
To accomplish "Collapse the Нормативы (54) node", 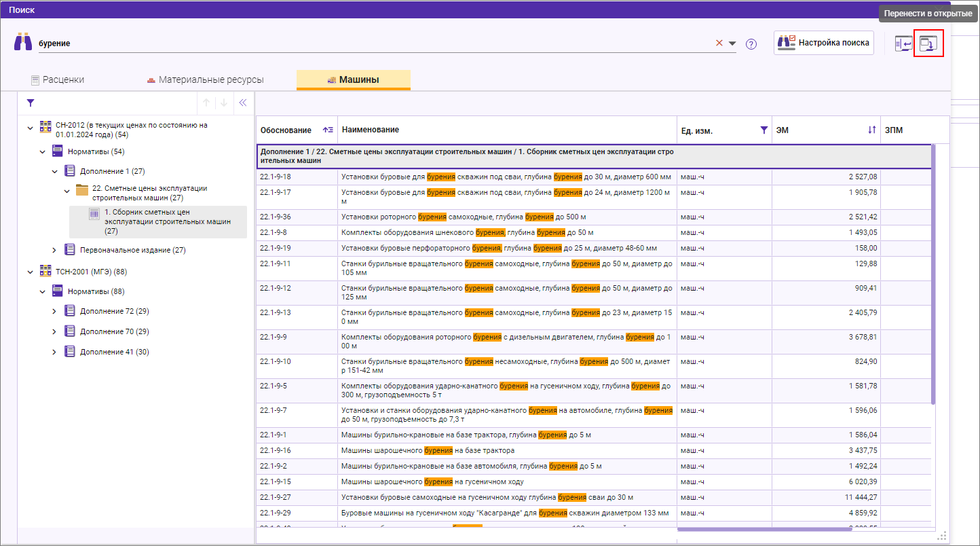I will pos(42,151).
